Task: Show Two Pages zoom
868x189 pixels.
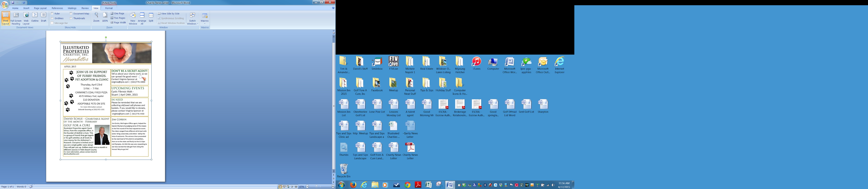Action: pyautogui.click(x=118, y=18)
